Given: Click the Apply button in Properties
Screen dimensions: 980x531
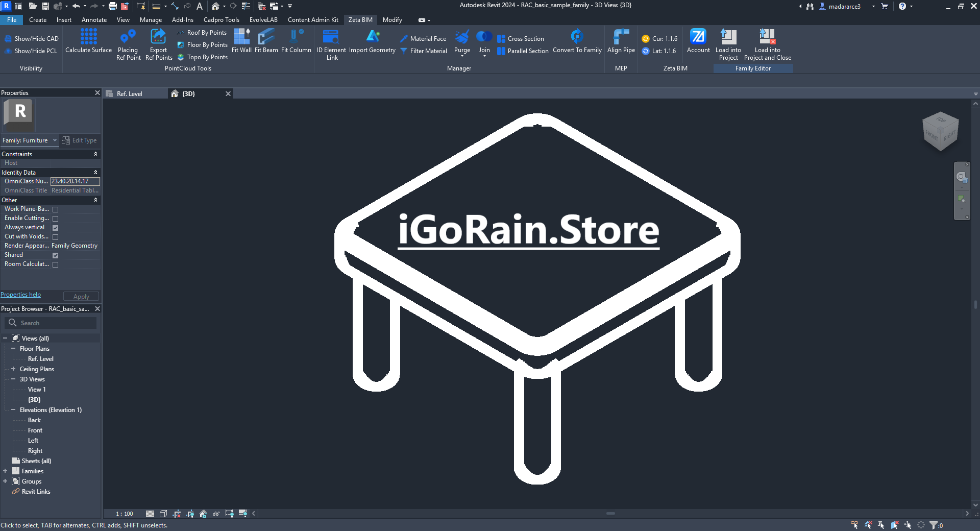Looking at the screenshot, I should (x=80, y=296).
